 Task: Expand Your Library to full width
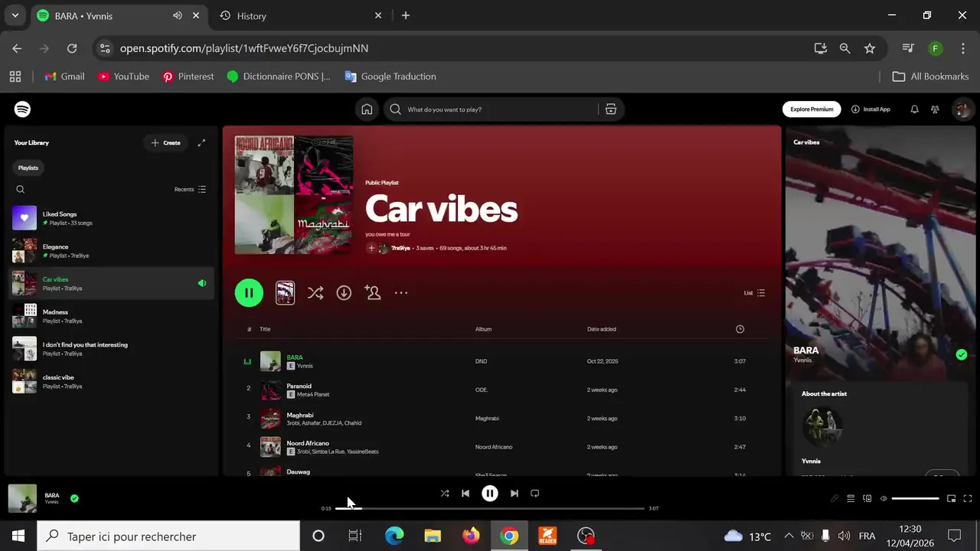[x=201, y=143]
